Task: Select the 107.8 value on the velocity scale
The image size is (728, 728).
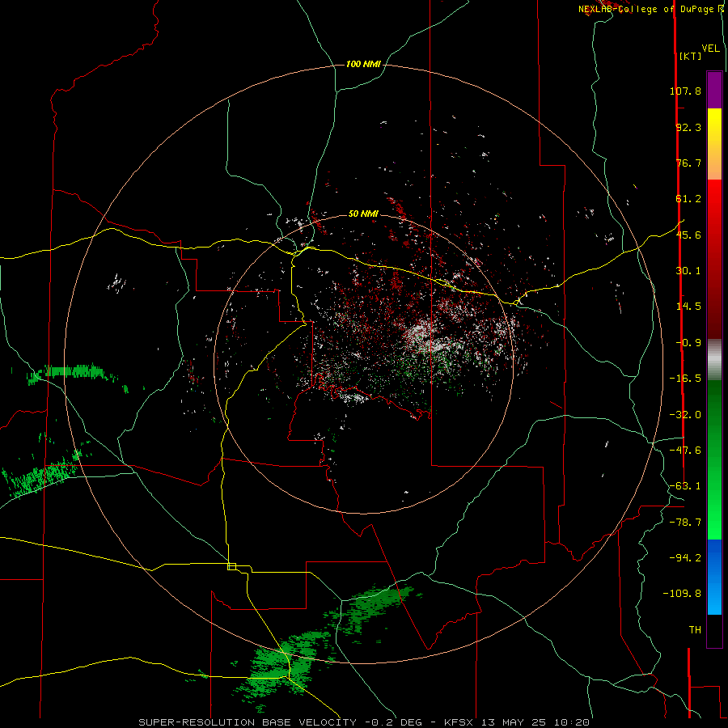Action: coord(685,91)
